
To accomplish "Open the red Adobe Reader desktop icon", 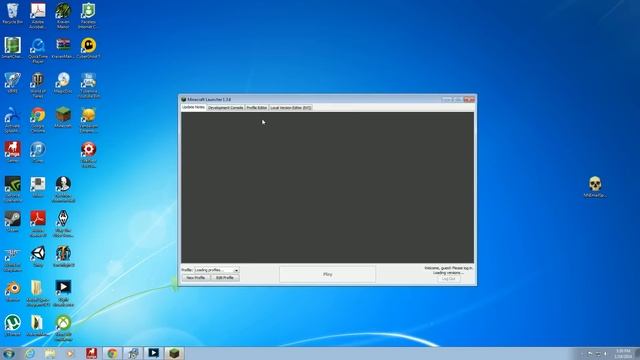I will coord(38,224).
